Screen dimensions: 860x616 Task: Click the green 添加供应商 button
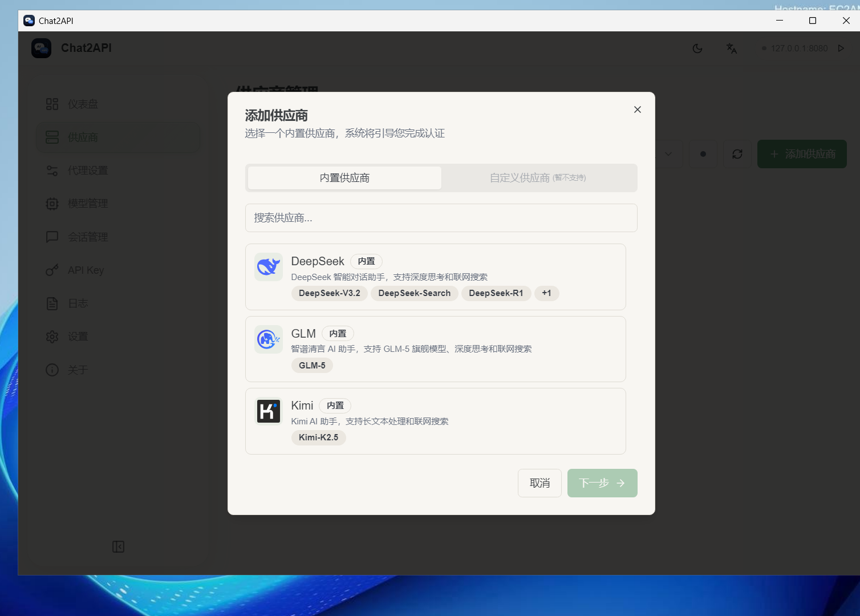802,154
